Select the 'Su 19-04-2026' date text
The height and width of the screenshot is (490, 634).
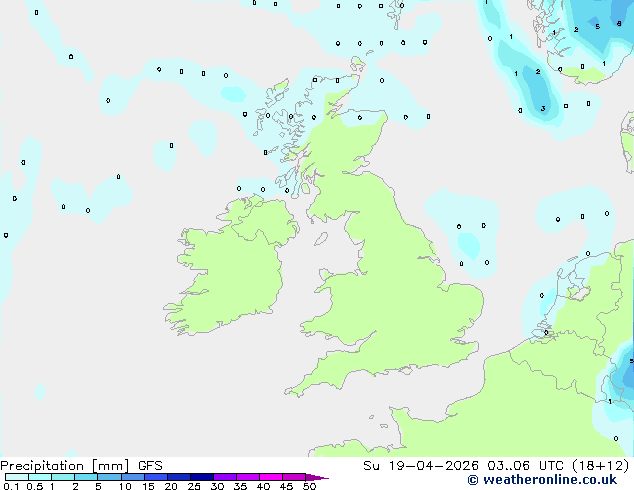tap(421, 466)
